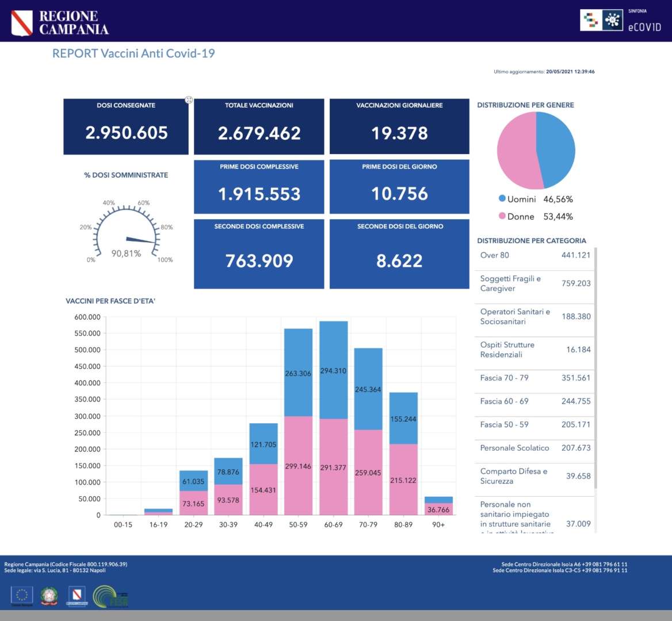Click the Italian Republic emblem in footer
This screenshot has width=672, height=621.
49,596
